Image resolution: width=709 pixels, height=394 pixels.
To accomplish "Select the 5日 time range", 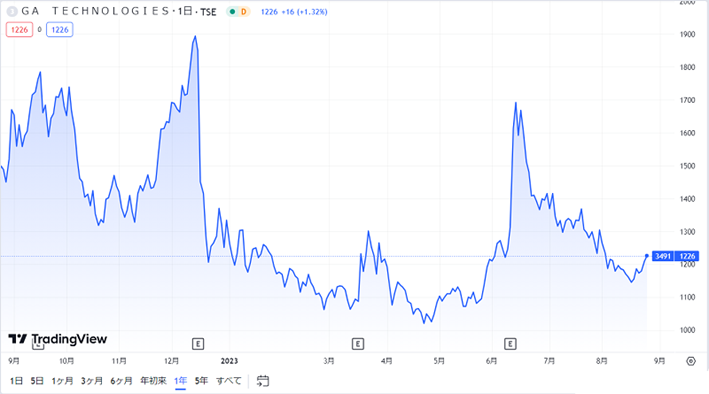I will coord(37,381).
